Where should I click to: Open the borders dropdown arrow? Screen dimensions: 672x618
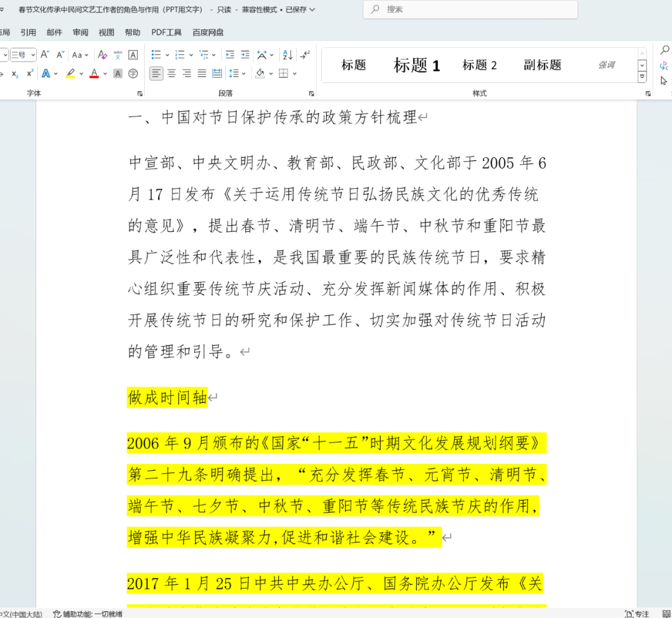(295, 73)
